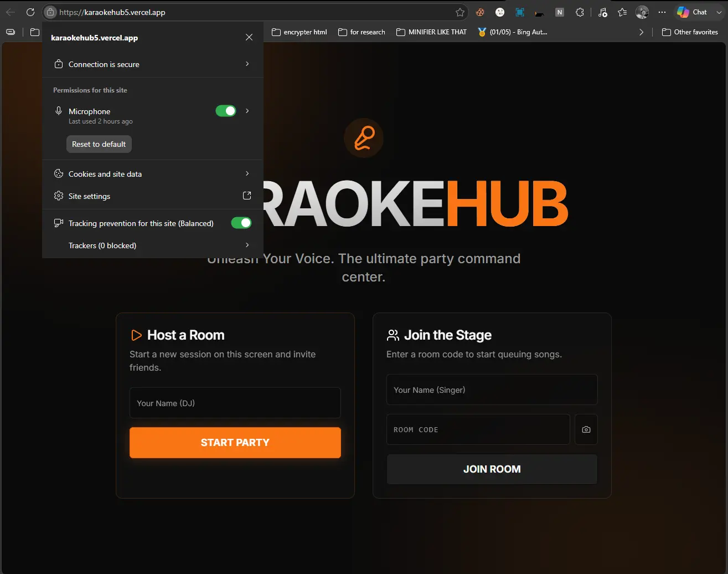
Task: Add this page to favorites with the star
Action: 459,12
